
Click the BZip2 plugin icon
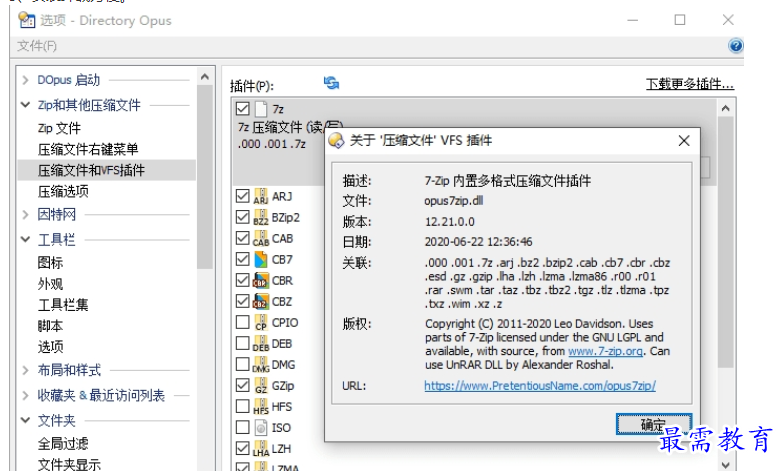click(x=260, y=217)
